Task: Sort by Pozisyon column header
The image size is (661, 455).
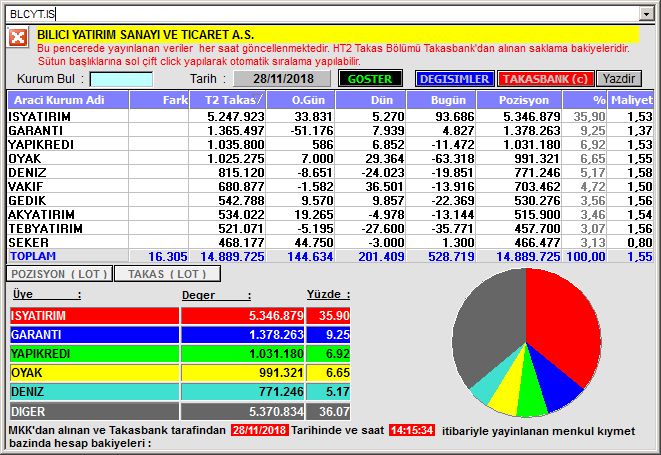Action: click(x=519, y=100)
